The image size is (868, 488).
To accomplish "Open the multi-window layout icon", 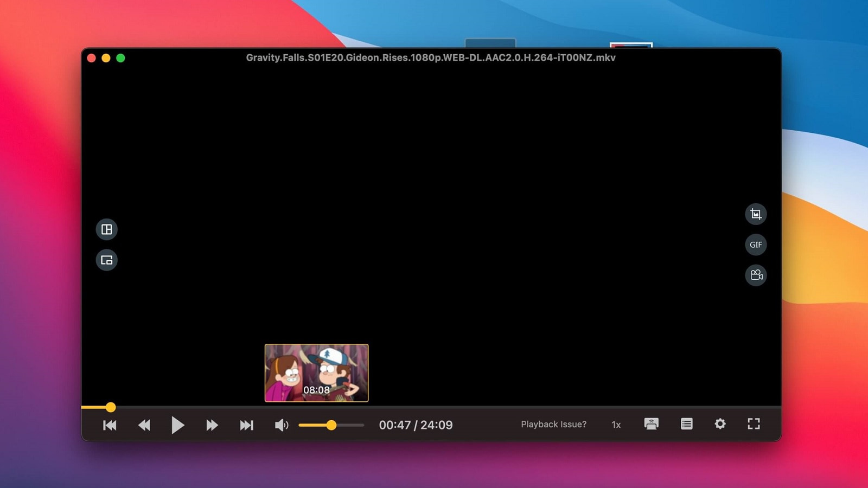I will click(107, 229).
